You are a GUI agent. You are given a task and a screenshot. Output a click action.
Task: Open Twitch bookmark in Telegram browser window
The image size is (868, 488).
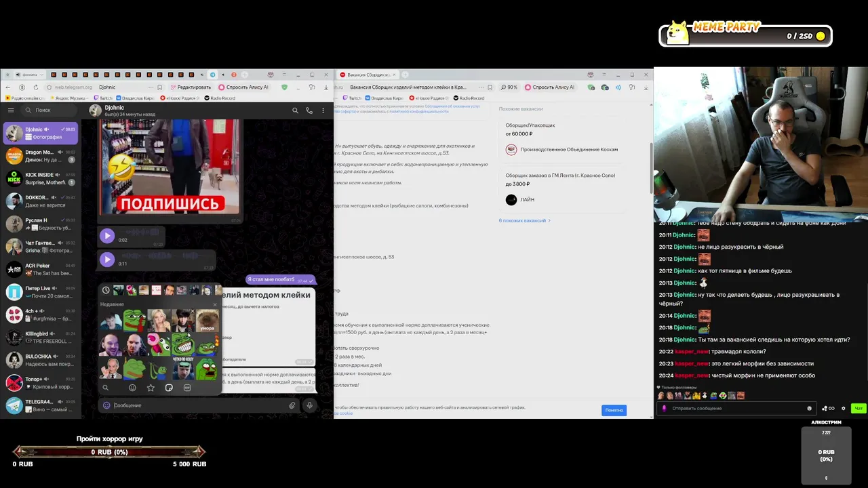(103, 98)
